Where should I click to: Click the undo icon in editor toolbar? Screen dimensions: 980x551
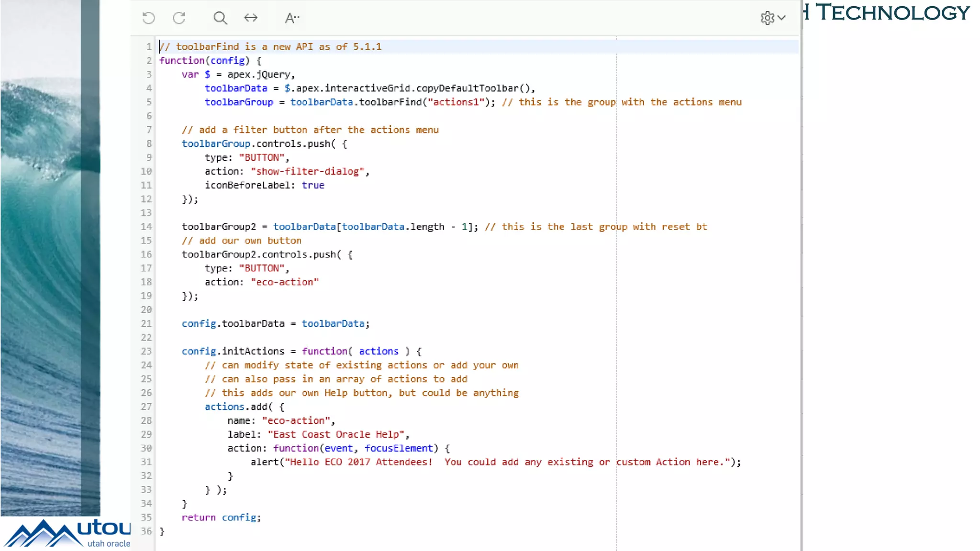(x=149, y=18)
